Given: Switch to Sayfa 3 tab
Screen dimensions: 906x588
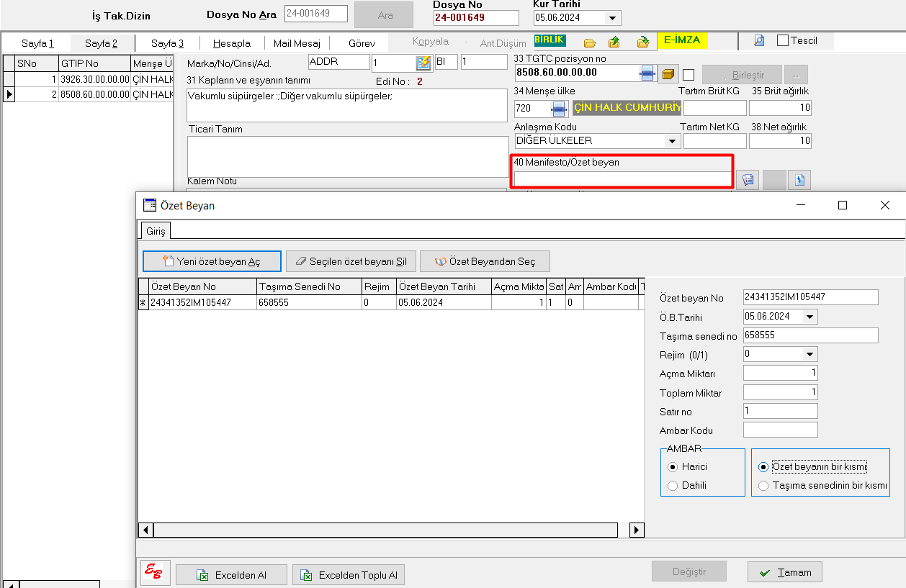Looking at the screenshot, I should (x=167, y=43).
